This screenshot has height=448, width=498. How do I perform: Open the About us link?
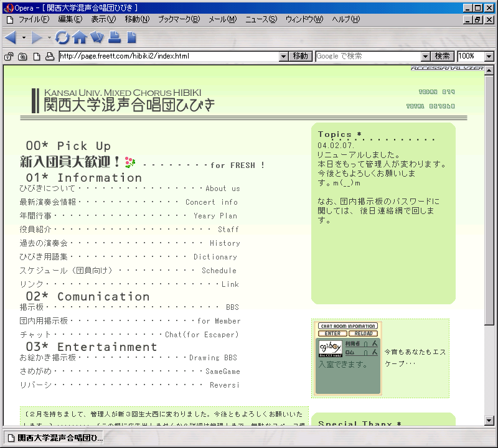(223, 189)
